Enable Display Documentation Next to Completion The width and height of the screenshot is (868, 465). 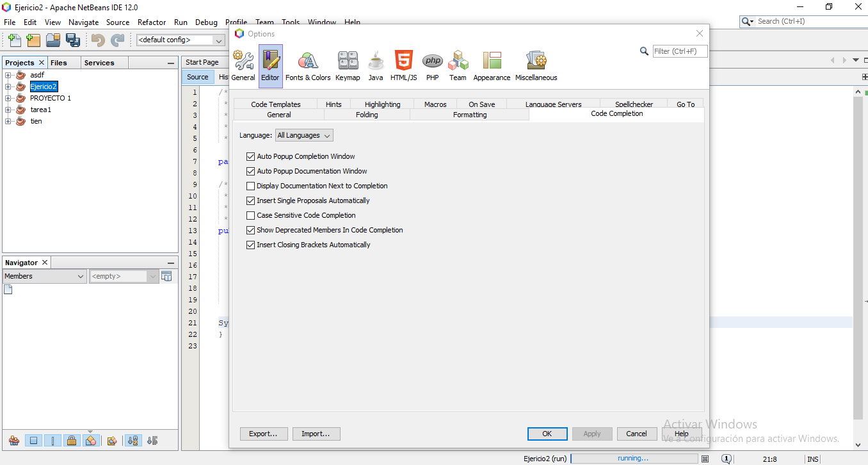[x=251, y=186]
